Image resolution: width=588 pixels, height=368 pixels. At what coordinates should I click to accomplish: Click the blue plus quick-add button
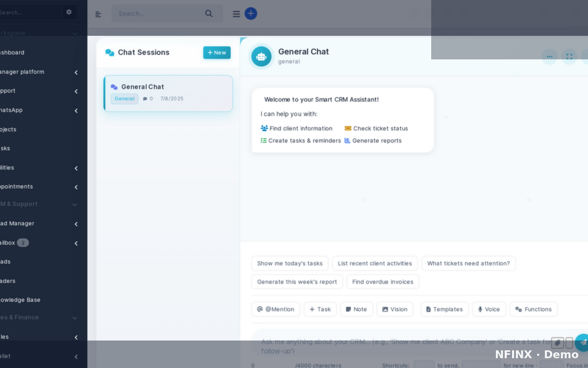251,14
